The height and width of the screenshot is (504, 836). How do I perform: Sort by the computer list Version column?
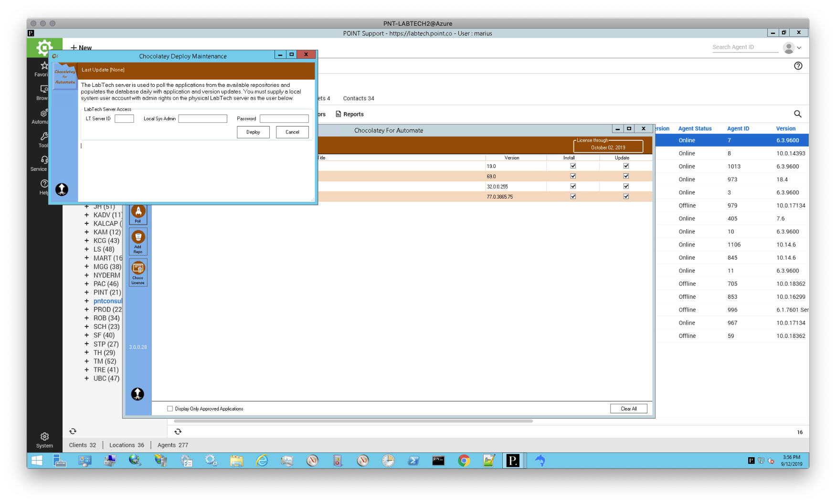785,128
